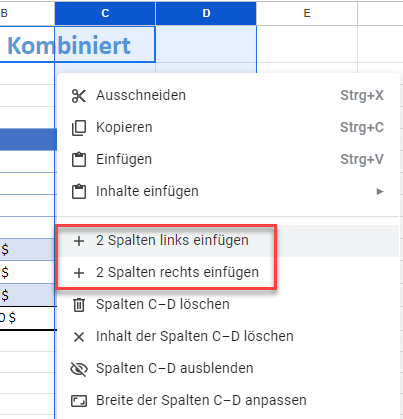Select Breite der Spalten C–D anpassen
Image resolution: width=403 pixels, height=419 pixels.
coord(228,400)
